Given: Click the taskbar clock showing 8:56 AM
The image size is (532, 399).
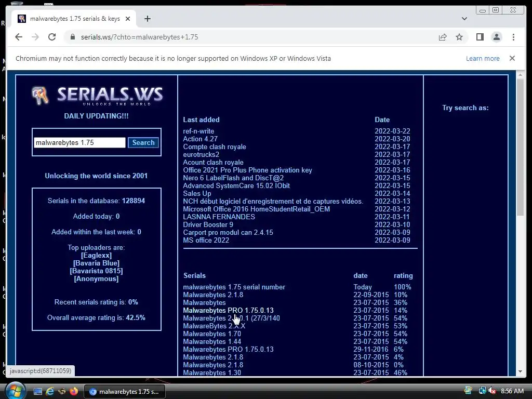Looking at the screenshot, I should [512, 391].
